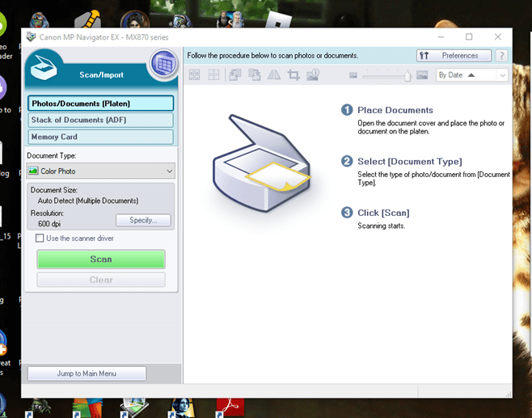The image size is (532, 418).
Task: Switch to Stack of Documents (ADF)
Action: pyautogui.click(x=100, y=120)
